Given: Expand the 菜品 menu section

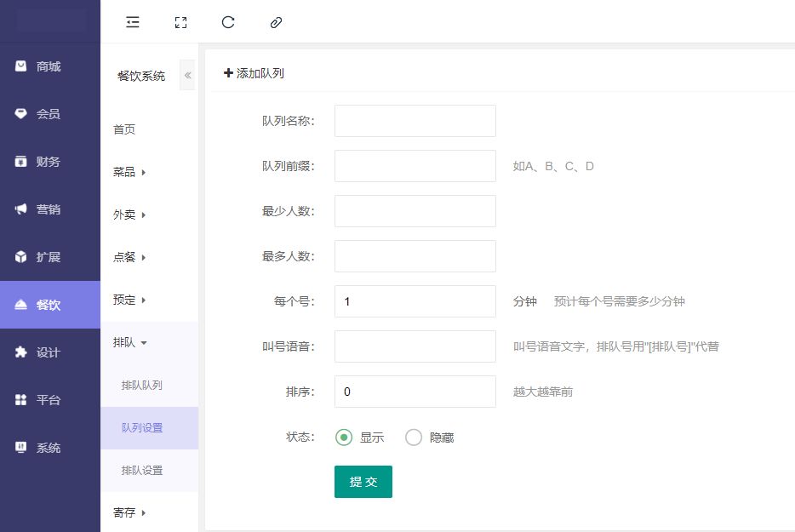Looking at the screenshot, I should (x=129, y=172).
